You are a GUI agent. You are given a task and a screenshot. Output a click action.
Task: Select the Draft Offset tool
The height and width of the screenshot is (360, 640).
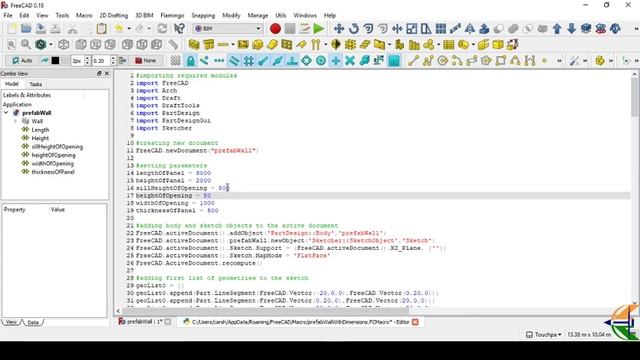coord(368,29)
